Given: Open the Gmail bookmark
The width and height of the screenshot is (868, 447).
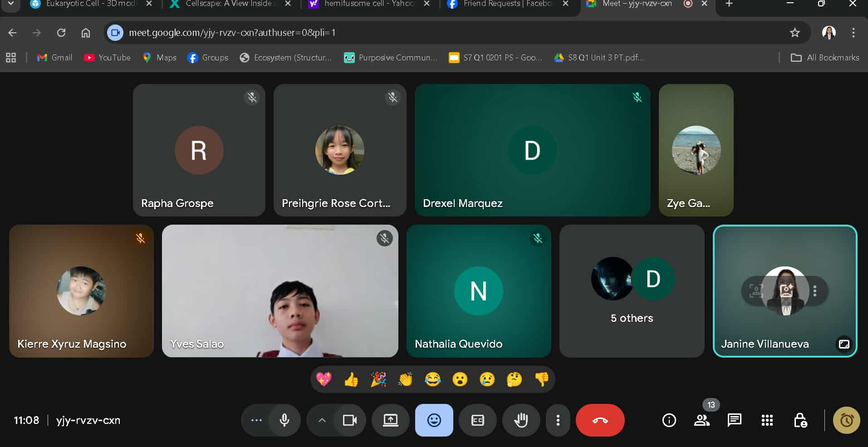Looking at the screenshot, I should pos(55,58).
